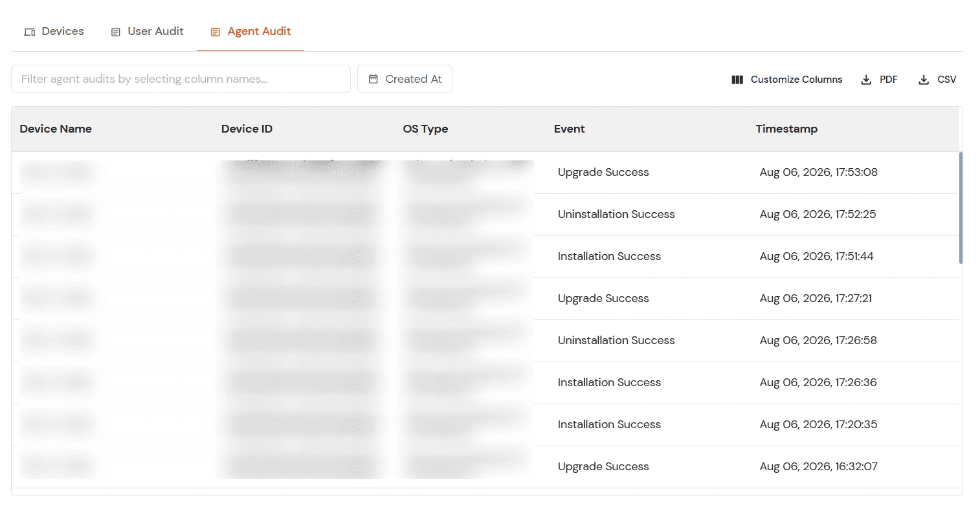Select Uninstallation Success event at 17:52:25
Image resolution: width=980 pixels, height=509 pixels.
click(x=616, y=214)
